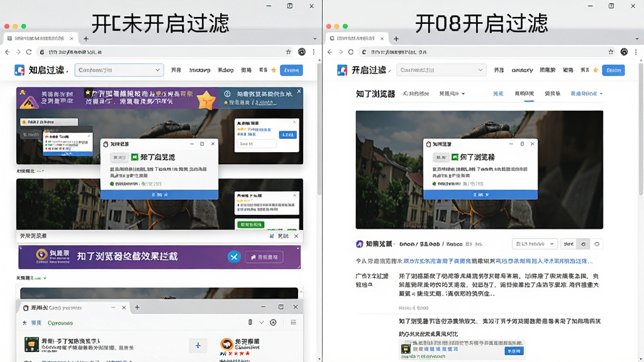Close the top banner ad with its X
The image size is (644, 362).
click(x=299, y=91)
